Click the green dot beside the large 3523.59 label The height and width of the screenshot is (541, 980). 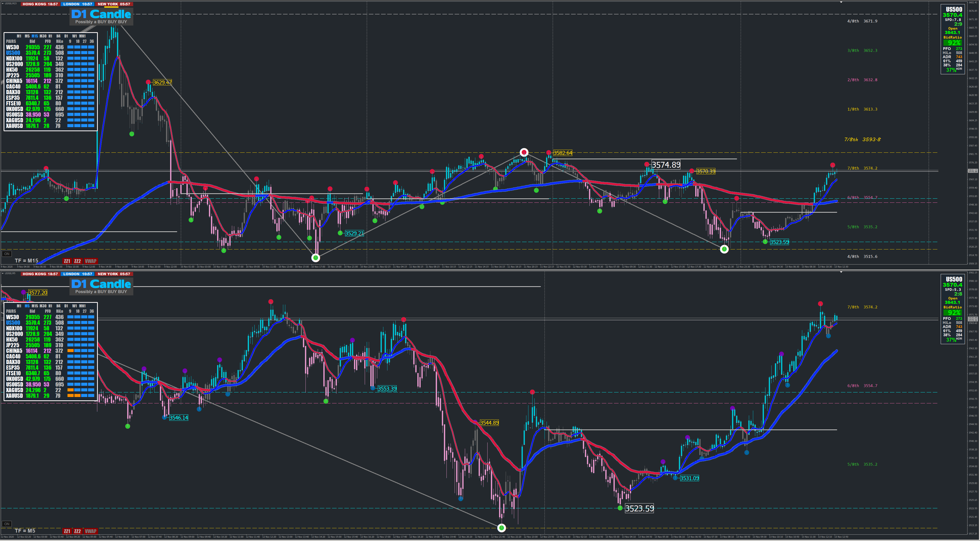click(x=620, y=508)
